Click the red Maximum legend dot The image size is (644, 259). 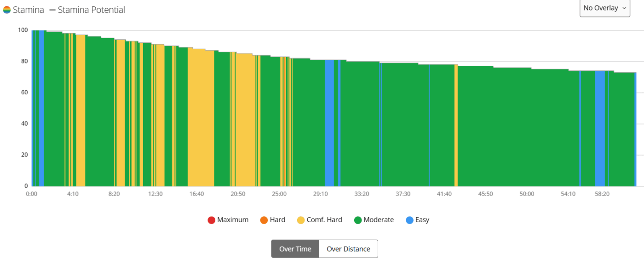[212, 220]
